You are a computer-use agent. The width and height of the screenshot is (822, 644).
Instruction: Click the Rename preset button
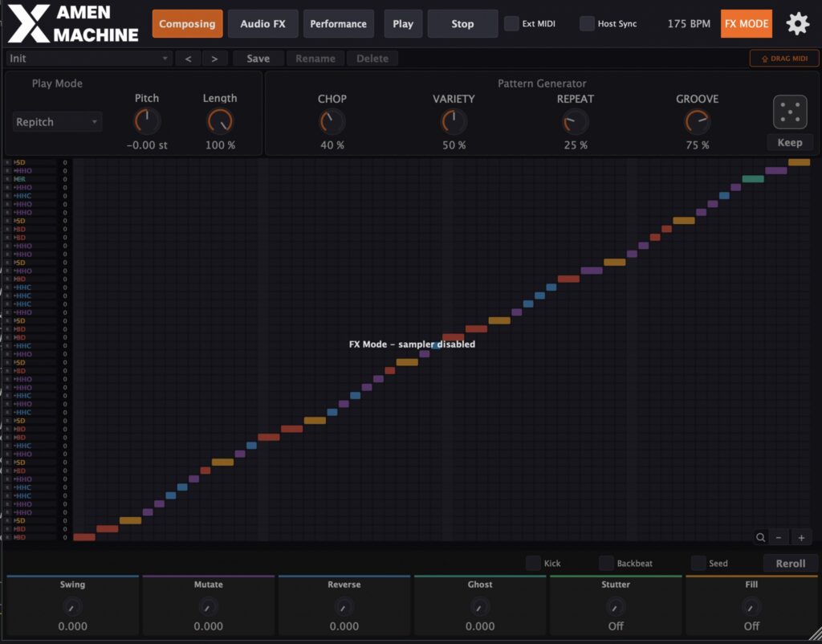[315, 59]
